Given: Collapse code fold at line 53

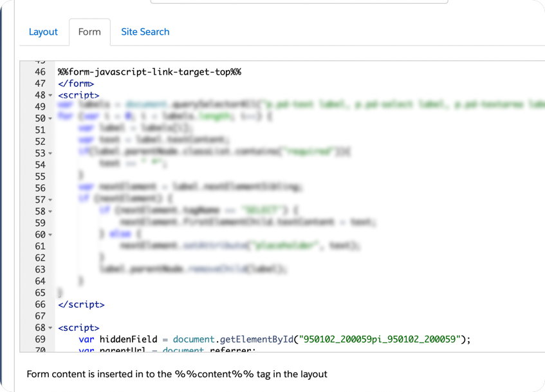Looking at the screenshot, I should (x=50, y=153).
